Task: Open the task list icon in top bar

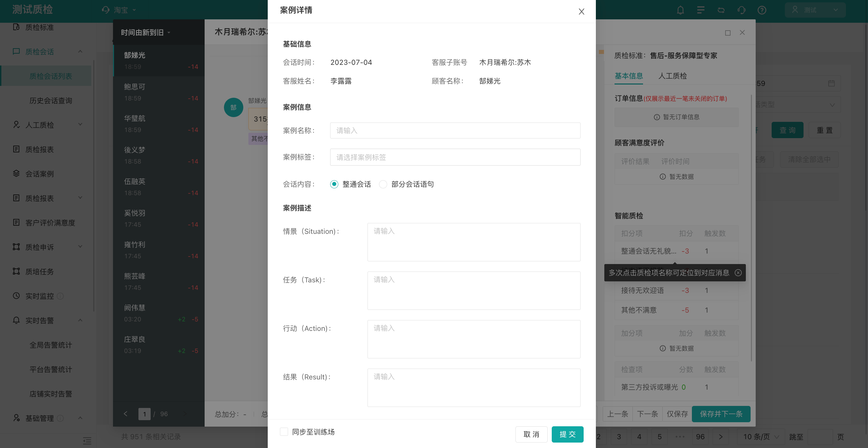Action: 701,10
